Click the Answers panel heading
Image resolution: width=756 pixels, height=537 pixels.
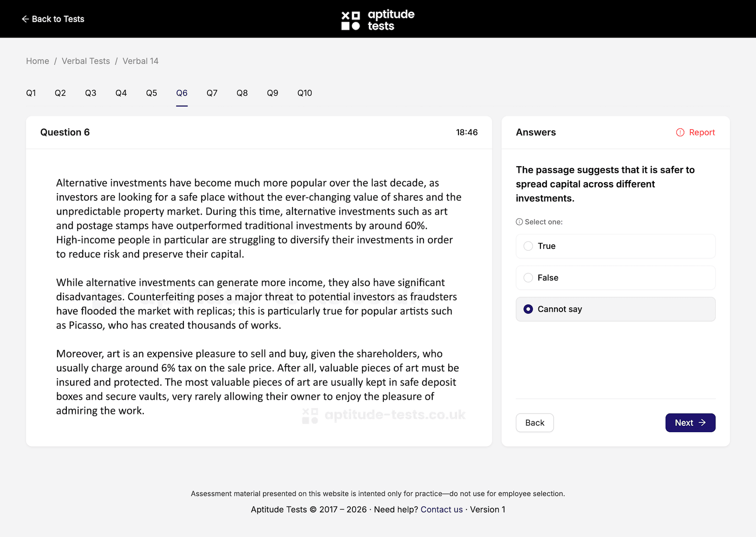(x=536, y=132)
